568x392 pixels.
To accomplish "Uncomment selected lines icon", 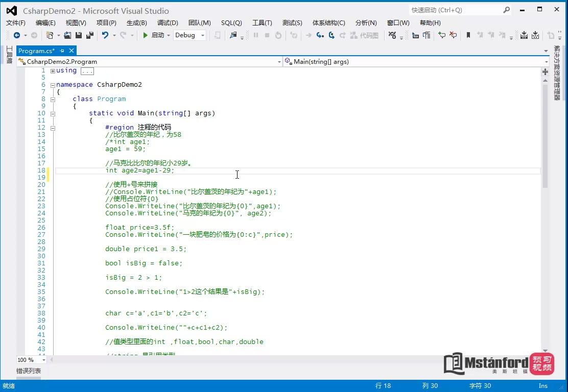I will pyautogui.click(x=453, y=35).
